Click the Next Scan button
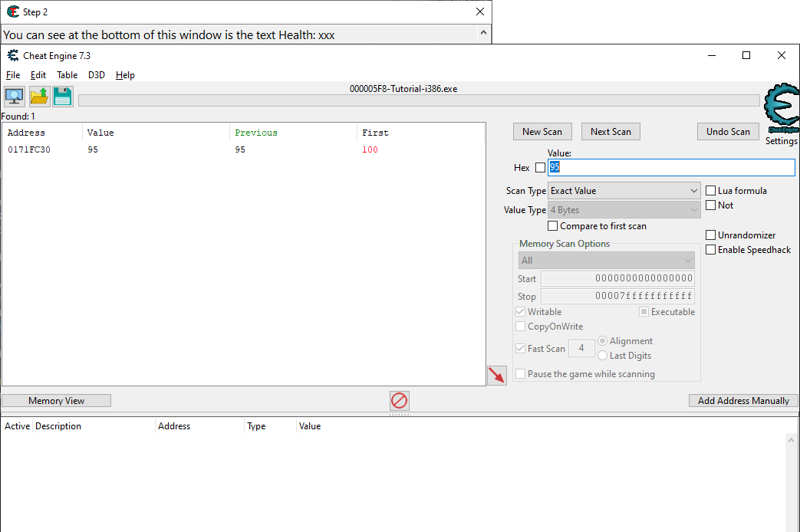The image size is (800, 532). point(611,132)
